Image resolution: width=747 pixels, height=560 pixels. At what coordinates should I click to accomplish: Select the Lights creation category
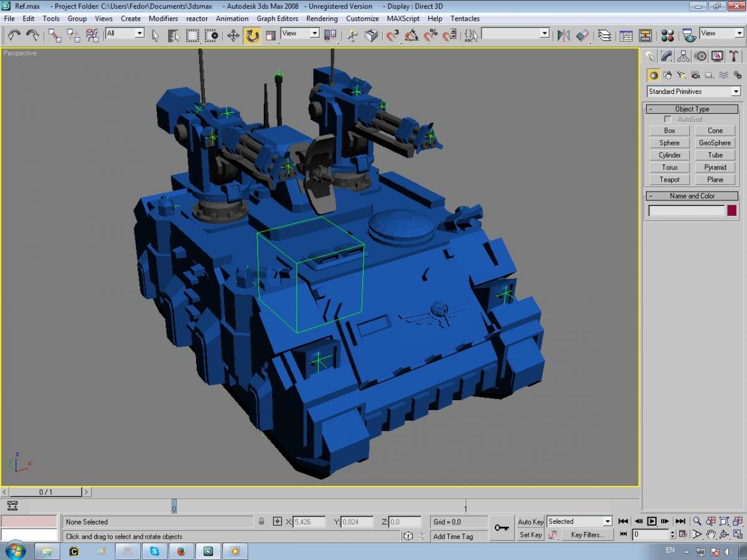click(682, 75)
